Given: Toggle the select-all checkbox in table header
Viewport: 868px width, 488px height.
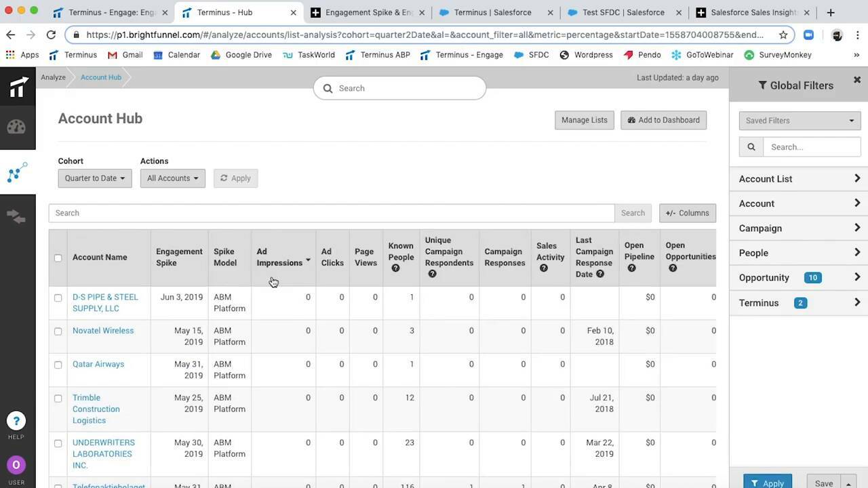Looking at the screenshot, I should (58, 258).
